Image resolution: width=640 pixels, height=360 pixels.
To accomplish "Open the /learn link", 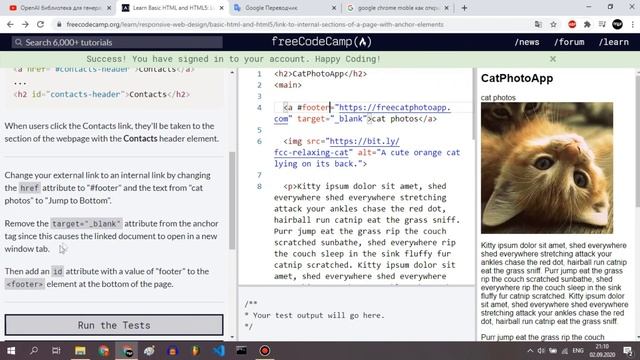I will [613, 42].
